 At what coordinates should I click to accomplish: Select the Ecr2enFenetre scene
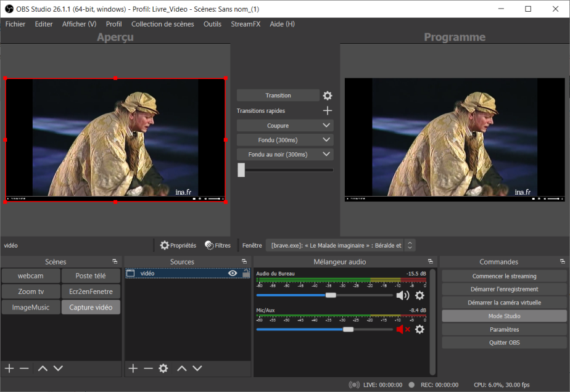[91, 292]
